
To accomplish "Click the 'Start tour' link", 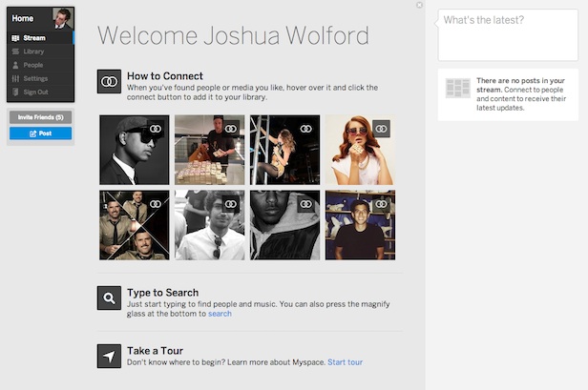I will (345, 362).
